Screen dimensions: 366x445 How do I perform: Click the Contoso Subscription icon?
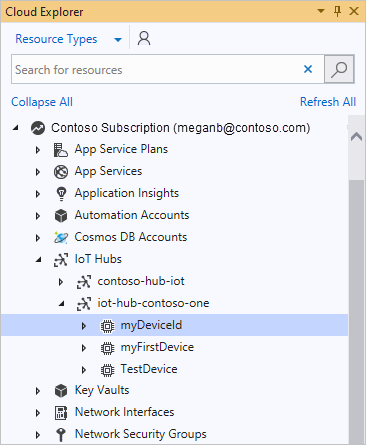[38, 128]
